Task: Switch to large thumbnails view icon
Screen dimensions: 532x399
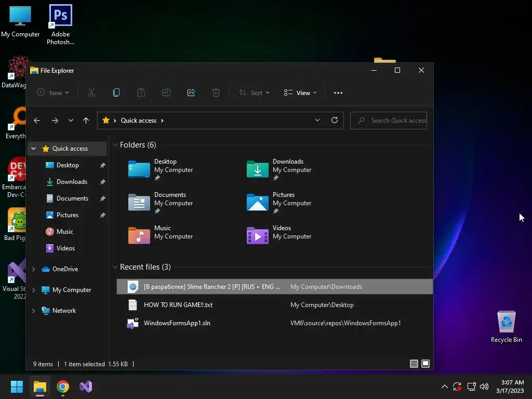Action: click(425, 364)
